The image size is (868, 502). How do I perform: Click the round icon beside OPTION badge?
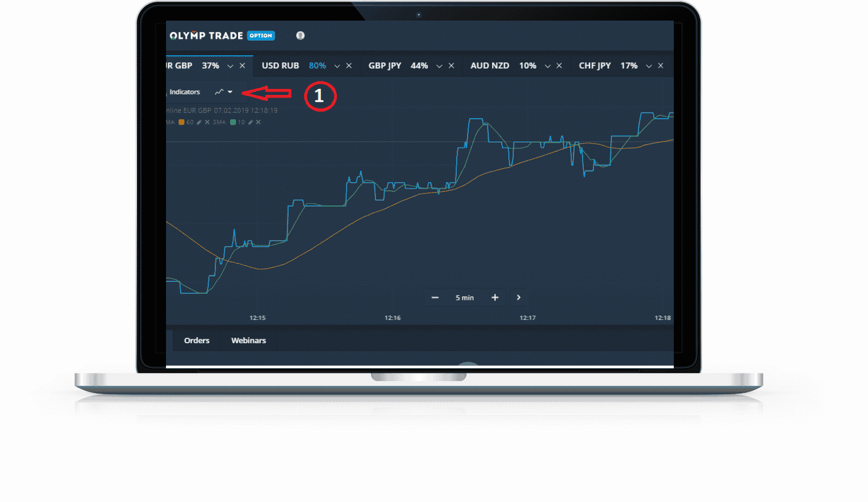(301, 36)
